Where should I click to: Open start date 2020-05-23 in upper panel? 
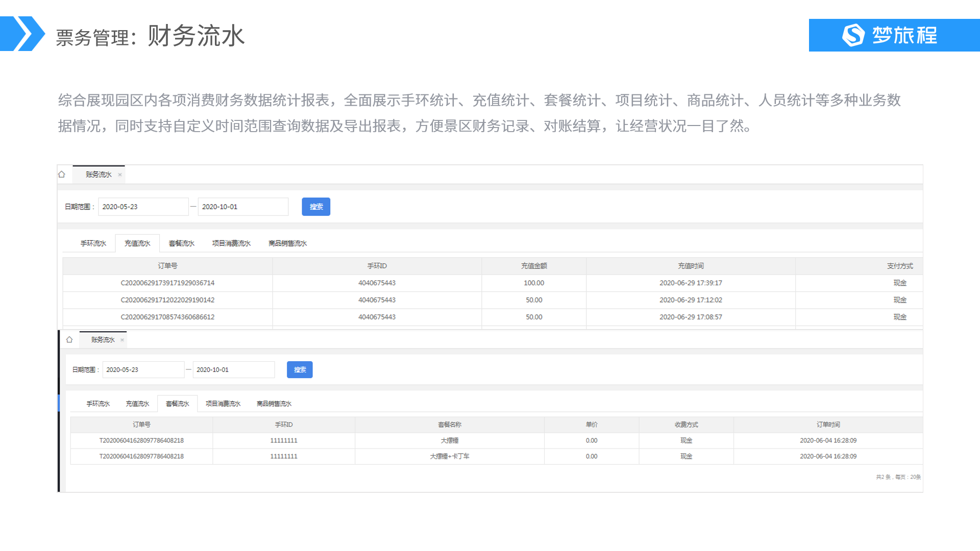coord(143,207)
